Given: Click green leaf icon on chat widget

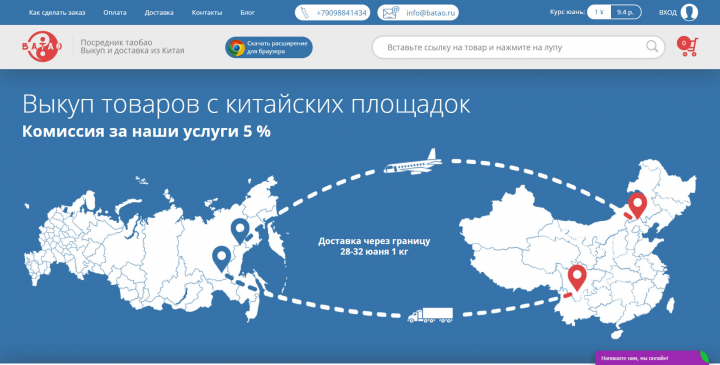Looking at the screenshot, I should 704,357.
